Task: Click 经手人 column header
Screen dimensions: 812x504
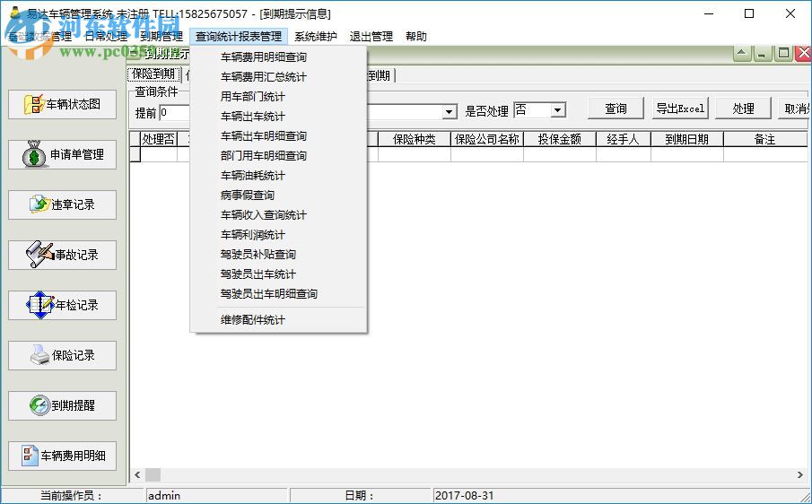Action: coord(624,139)
